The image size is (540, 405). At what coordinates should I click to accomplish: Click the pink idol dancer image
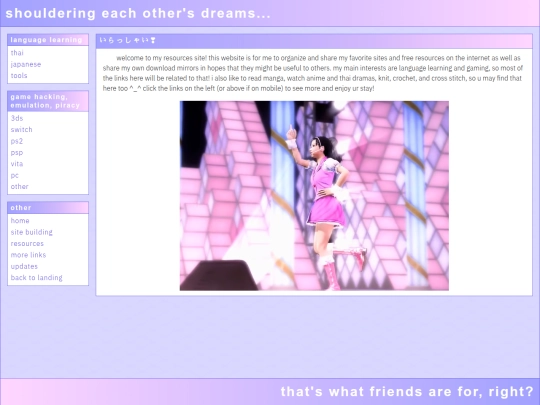click(314, 196)
